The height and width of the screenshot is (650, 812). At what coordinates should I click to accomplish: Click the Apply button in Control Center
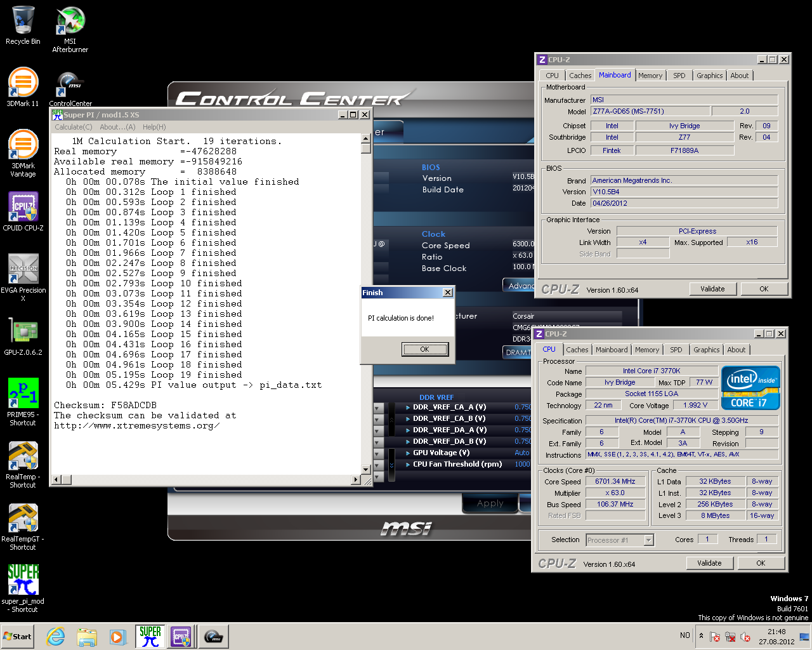point(490,503)
